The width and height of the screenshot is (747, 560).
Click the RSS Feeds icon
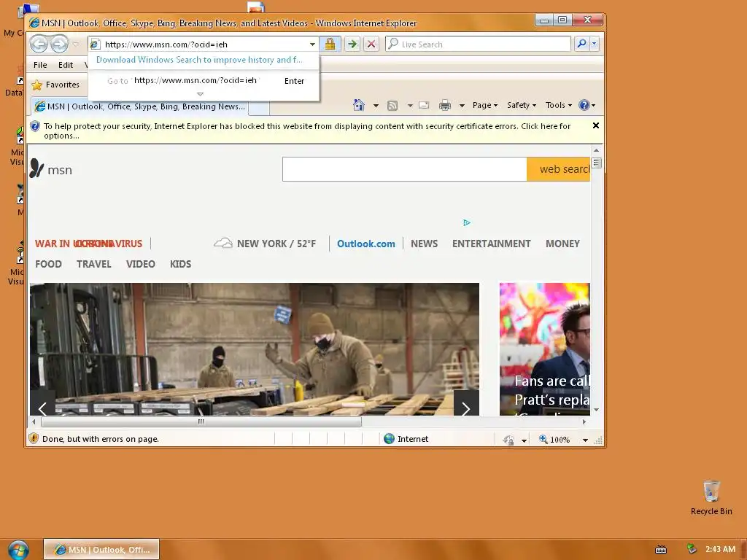pos(392,105)
